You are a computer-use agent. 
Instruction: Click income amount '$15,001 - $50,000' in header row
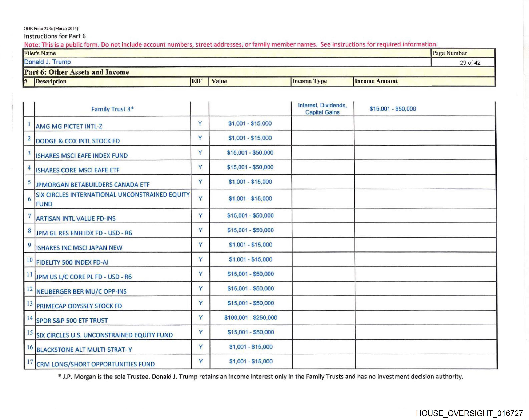click(x=393, y=109)
